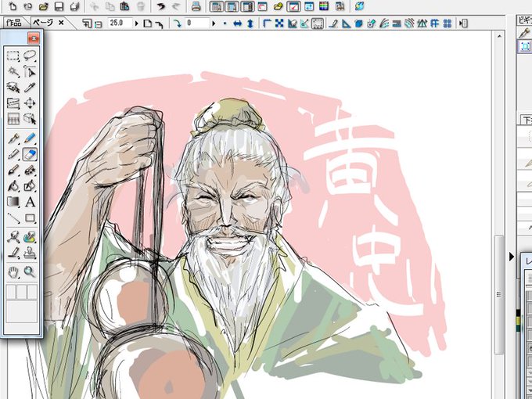Click the speed-lines ruler icon
Viewport: 532px width, 399px height.
pos(384,23)
